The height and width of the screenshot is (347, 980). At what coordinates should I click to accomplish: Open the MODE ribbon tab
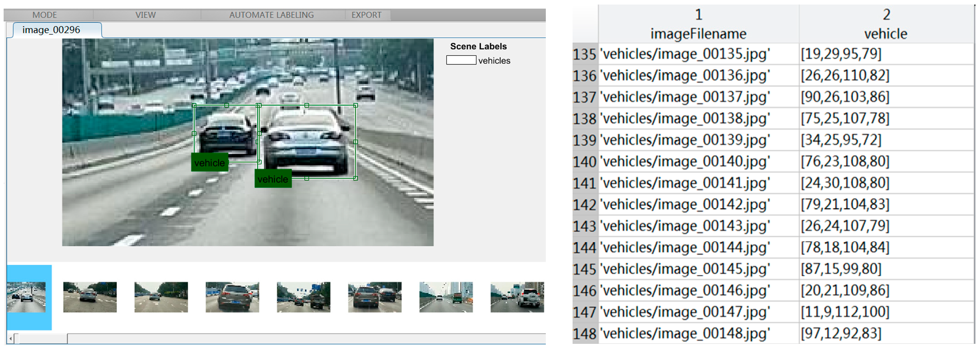(x=44, y=15)
